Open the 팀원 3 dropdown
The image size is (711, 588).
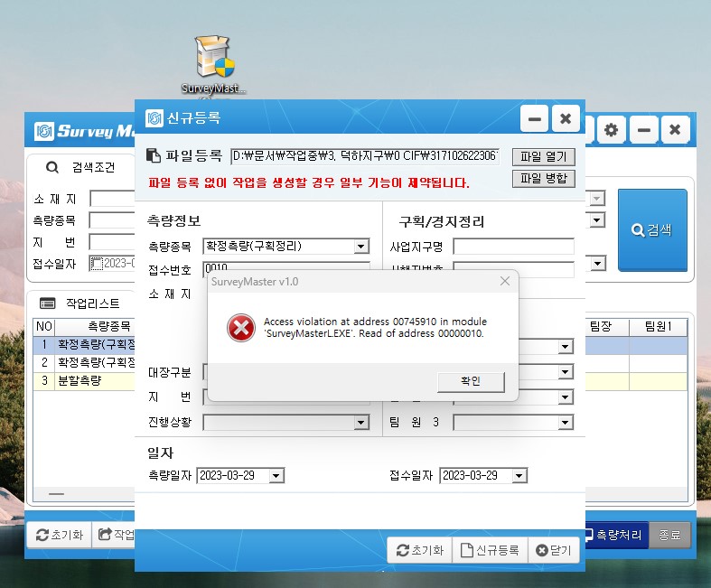[x=565, y=423]
